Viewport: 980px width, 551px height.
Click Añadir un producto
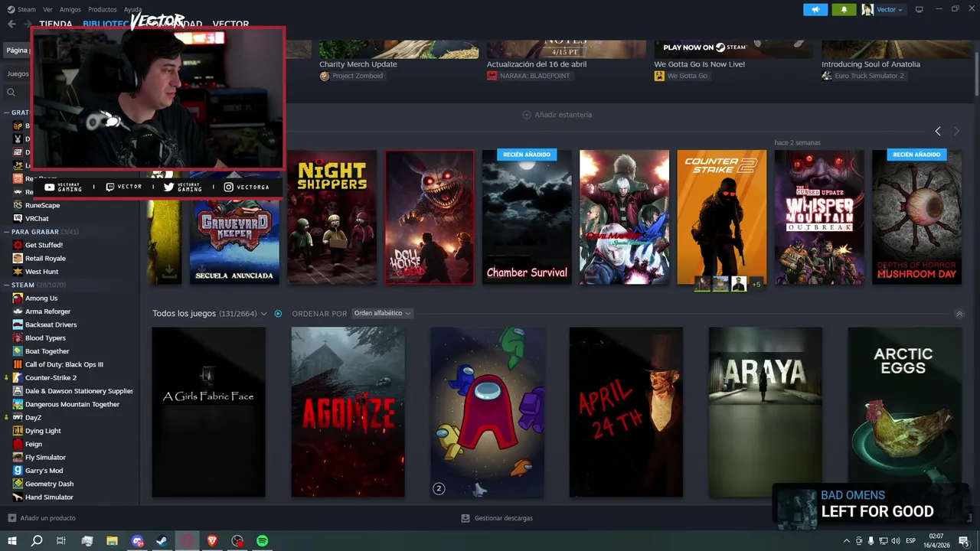(48, 518)
